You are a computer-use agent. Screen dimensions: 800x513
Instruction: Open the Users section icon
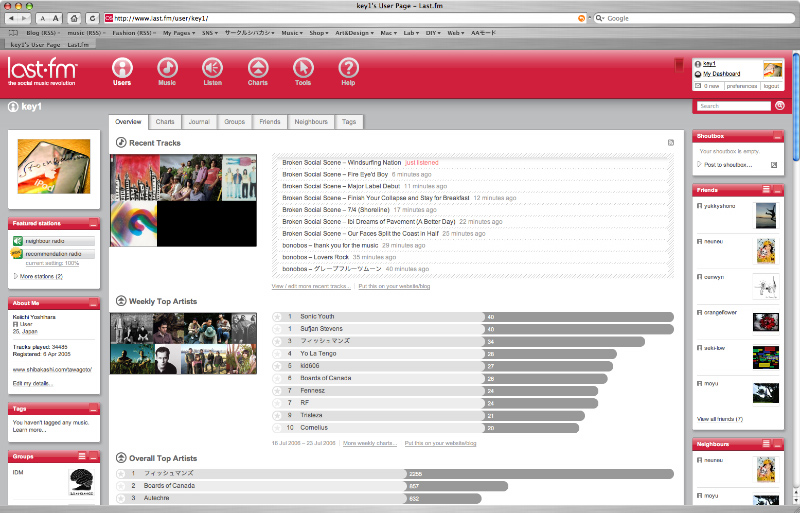[x=122, y=68]
